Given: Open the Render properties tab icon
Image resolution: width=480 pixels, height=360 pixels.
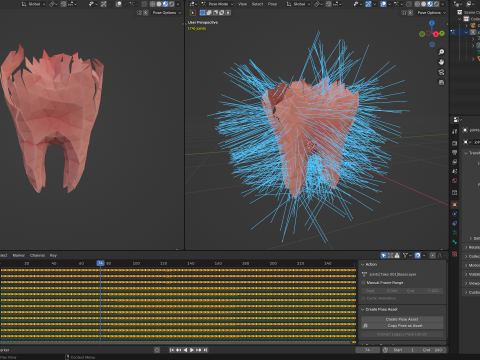Looking at the screenshot, I should 455,143.
